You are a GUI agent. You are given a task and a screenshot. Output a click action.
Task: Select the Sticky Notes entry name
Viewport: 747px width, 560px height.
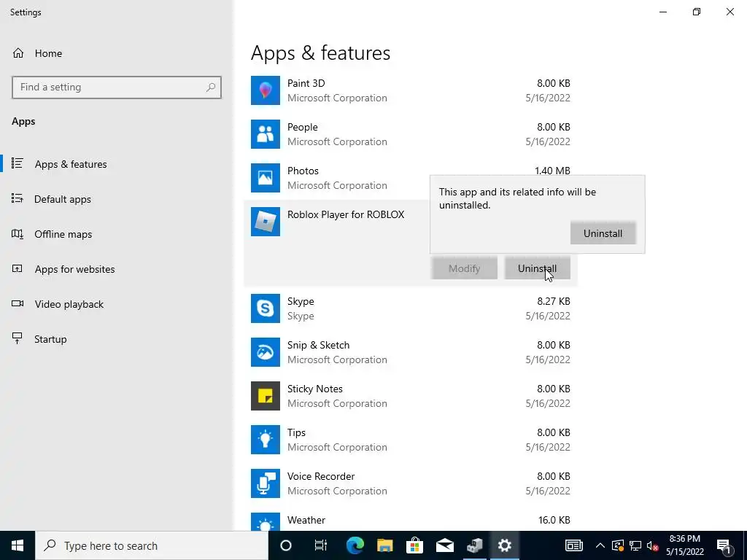(314, 389)
